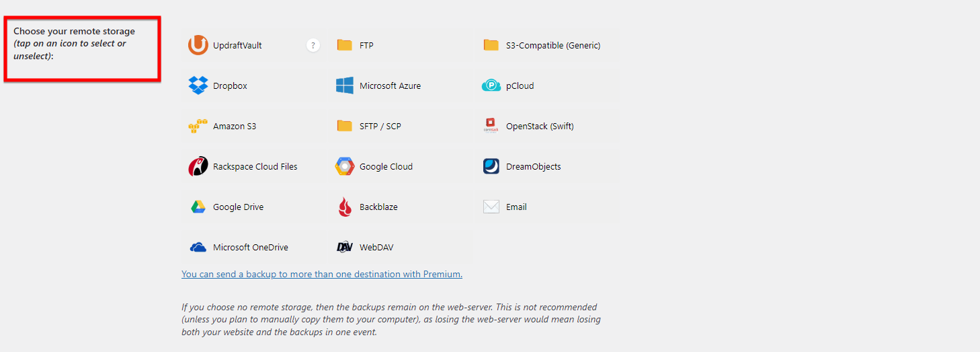Choose the Amazon S3 icon
Viewport: 980px width, 352px height.
point(198,126)
